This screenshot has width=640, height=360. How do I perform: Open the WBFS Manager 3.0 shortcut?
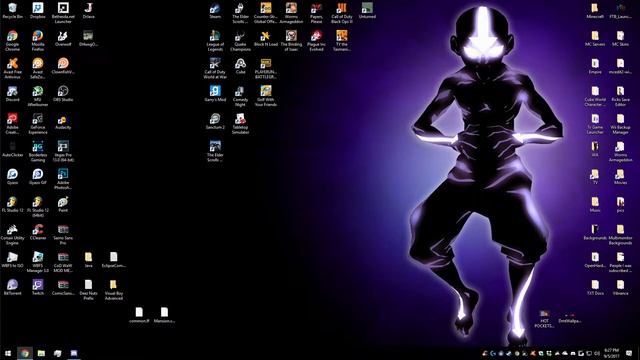click(x=38, y=262)
